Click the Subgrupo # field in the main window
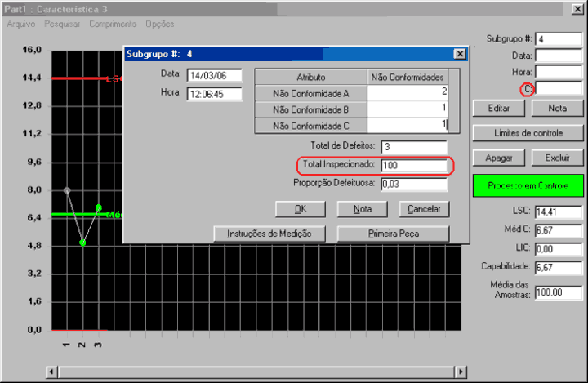Image resolution: width=588 pixels, height=383 pixels. click(559, 39)
